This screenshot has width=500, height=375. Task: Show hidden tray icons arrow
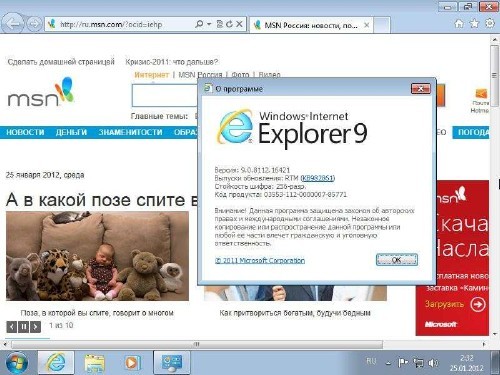[x=388, y=363]
